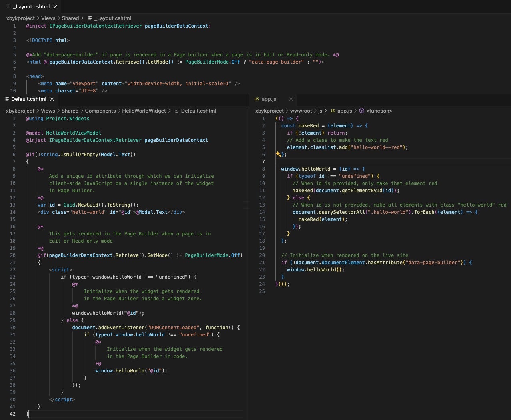
Task: Place cursor on DOMContentLoaded string in Default.cshtml
Action: point(174,328)
